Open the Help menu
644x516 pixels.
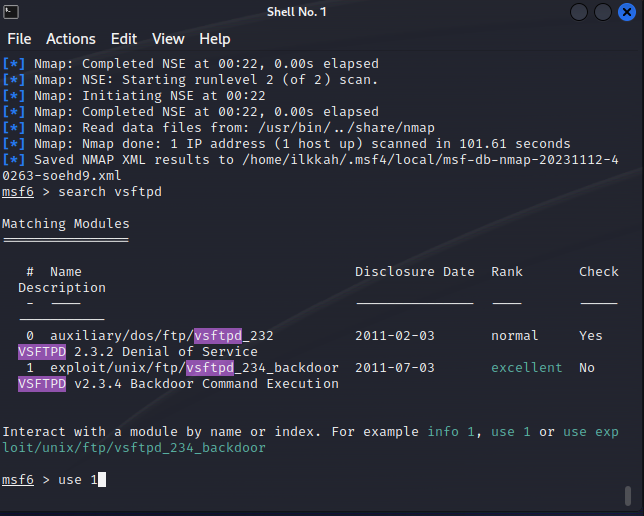(214, 39)
